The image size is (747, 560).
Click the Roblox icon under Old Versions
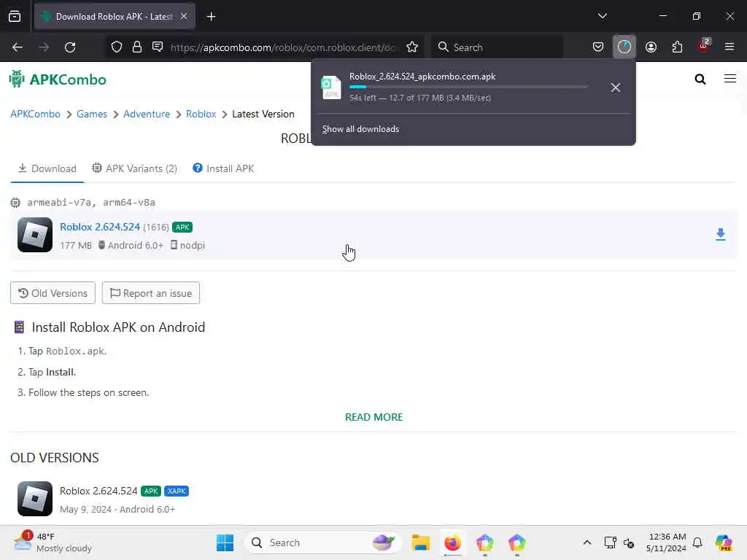(35, 499)
